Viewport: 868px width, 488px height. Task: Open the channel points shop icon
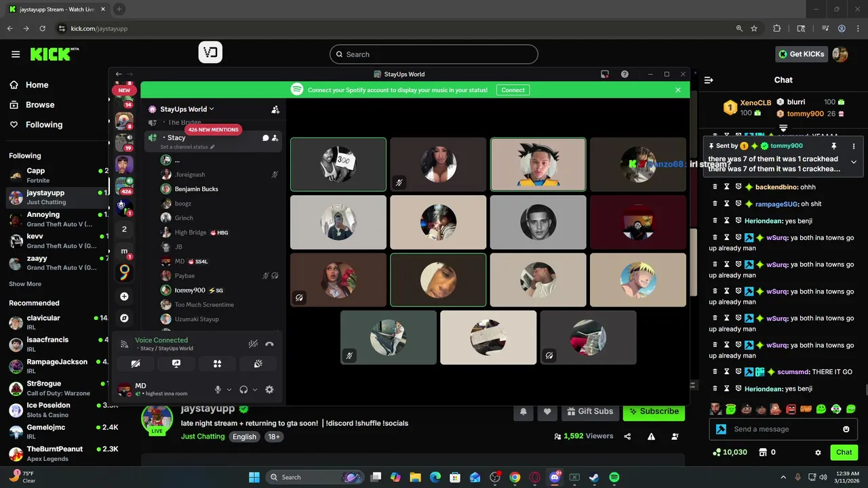[x=763, y=452]
